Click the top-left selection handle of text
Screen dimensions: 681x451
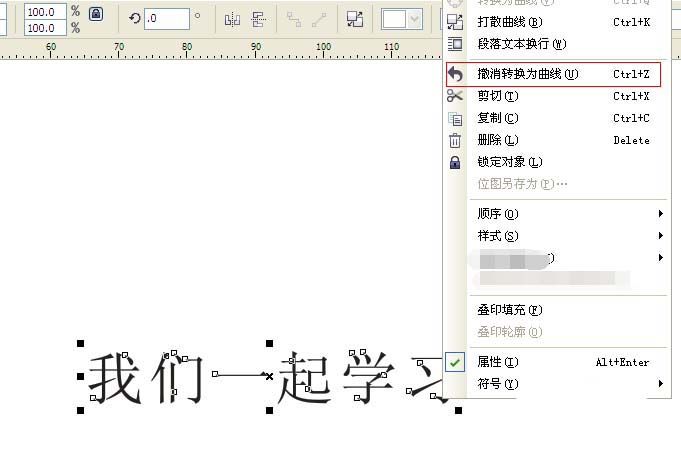coord(80,344)
